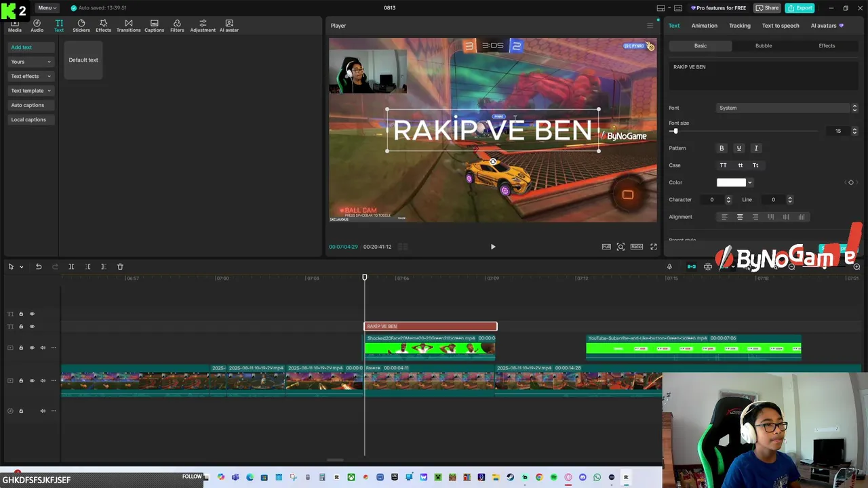868x488 pixels.
Task: Open the text Color dropdown arrow
Action: pyautogui.click(x=749, y=182)
